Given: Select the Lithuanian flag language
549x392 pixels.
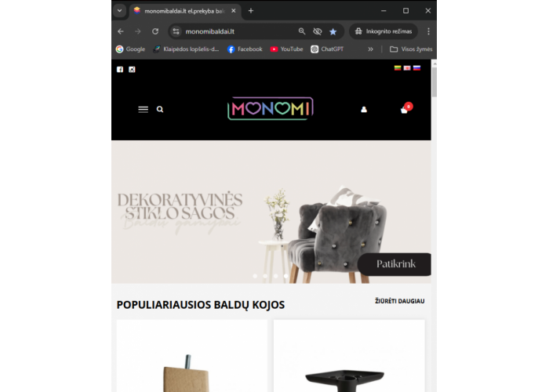Looking at the screenshot, I should pyautogui.click(x=398, y=68).
